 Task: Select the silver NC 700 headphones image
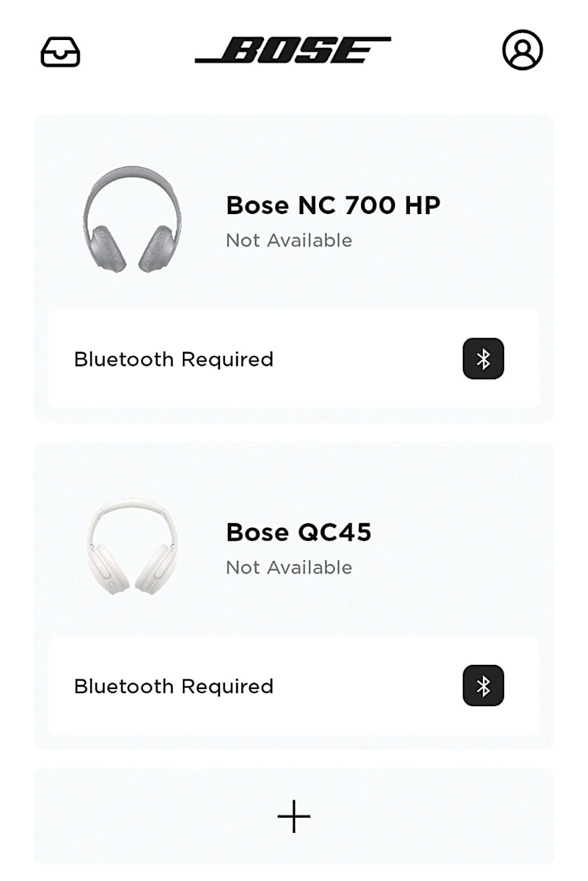[x=132, y=219]
